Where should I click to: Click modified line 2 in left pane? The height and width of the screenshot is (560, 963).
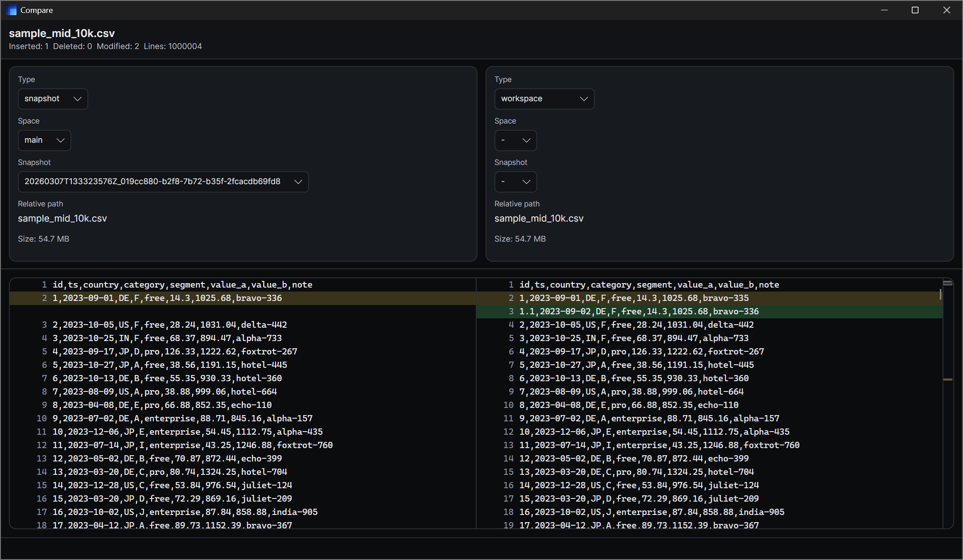(167, 298)
